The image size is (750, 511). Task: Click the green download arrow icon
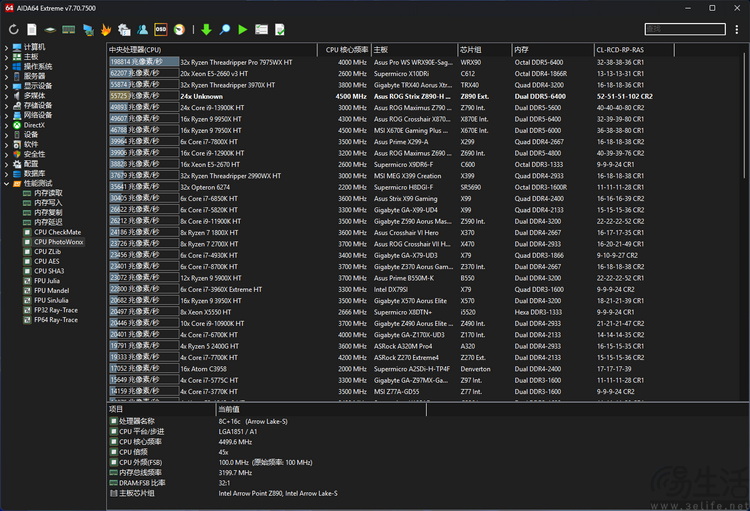206,30
